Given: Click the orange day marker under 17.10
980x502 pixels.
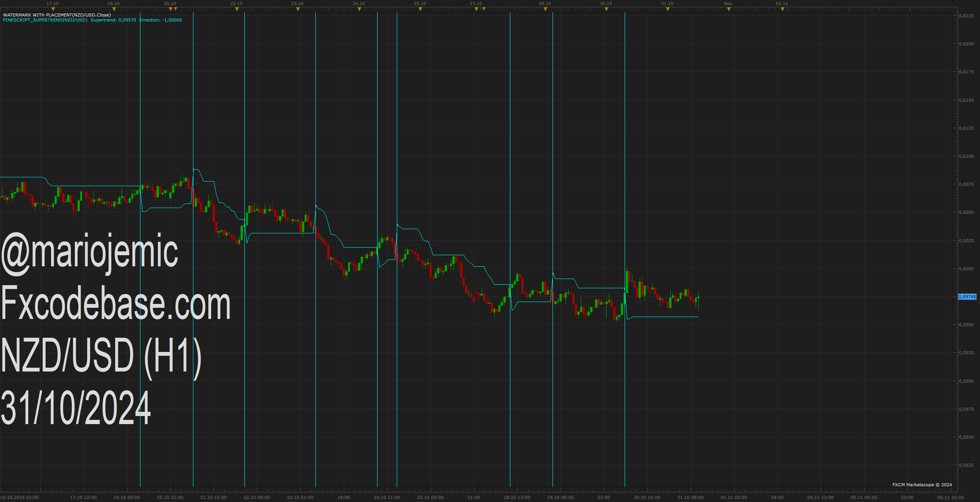Looking at the screenshot, I should [x=53, y=9].
